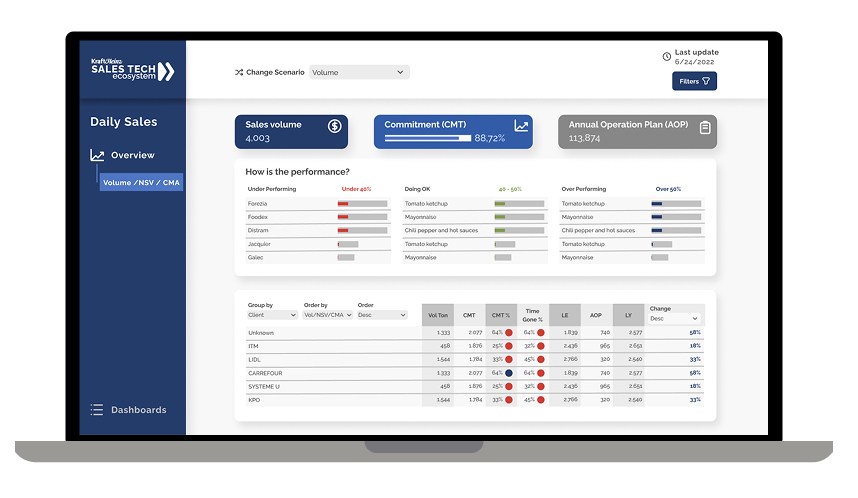Image resolution: width=858 pixels, height=498 pixels.
Task: Click the clock icon next to Last update
Action: point(666,56)
